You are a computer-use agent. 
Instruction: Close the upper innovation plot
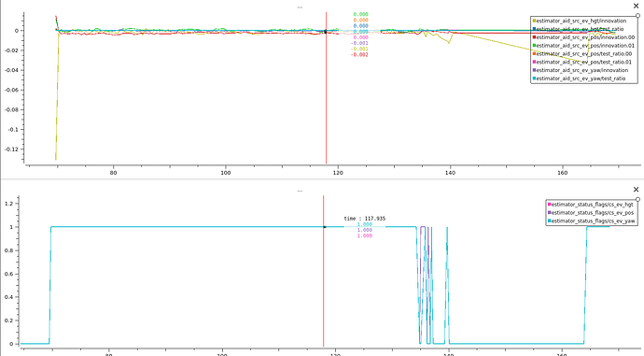(636, 6)
